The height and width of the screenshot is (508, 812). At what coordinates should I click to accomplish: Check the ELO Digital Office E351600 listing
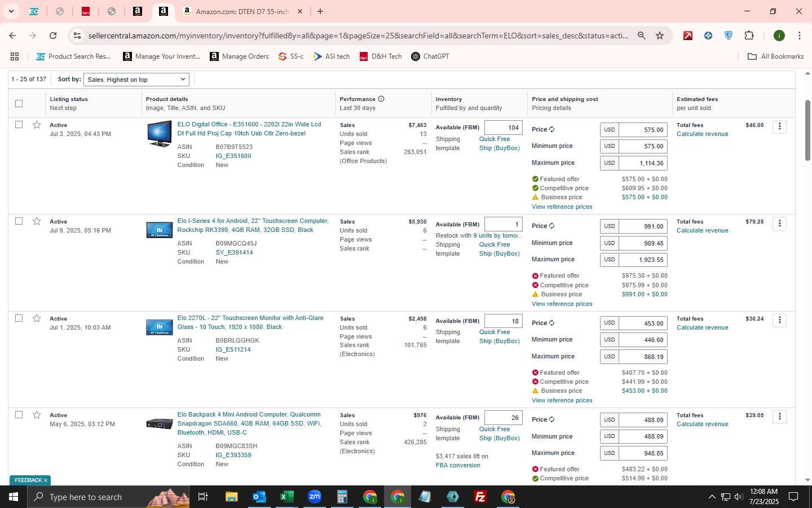click(19, 124)
